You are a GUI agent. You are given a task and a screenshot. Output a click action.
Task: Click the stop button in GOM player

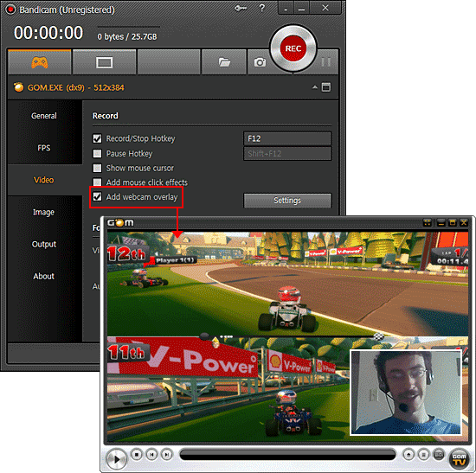tap(137, 455)
